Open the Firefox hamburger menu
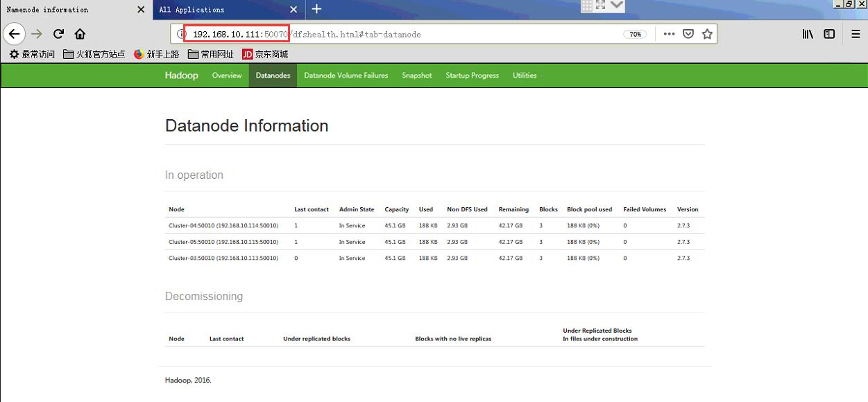Viewport: 868px width, 402px height. coord(856,34)
